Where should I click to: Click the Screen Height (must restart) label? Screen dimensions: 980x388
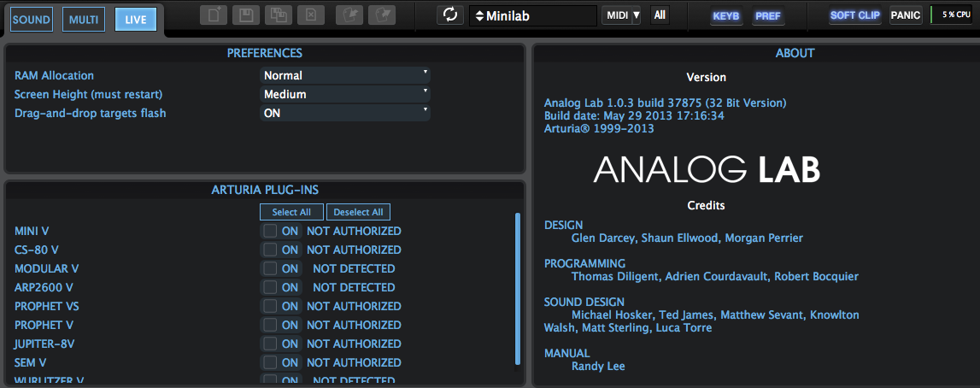tap(88, 94)
